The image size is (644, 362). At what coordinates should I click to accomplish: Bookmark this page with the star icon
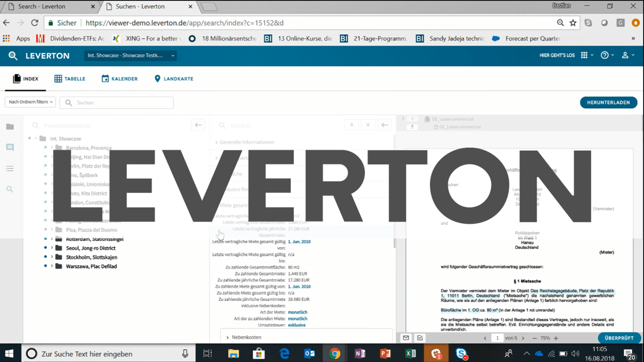click(x=573, y=23)
